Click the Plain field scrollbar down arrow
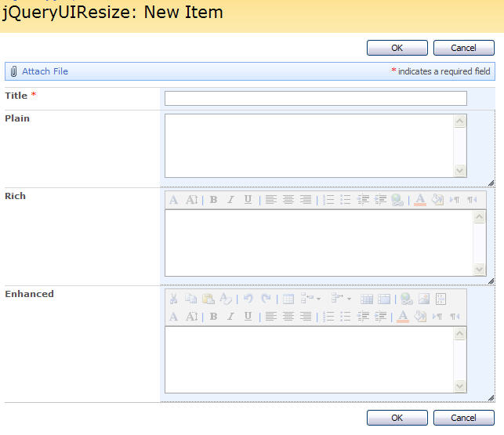Screen dimensions: 504x435 (460, 171)
